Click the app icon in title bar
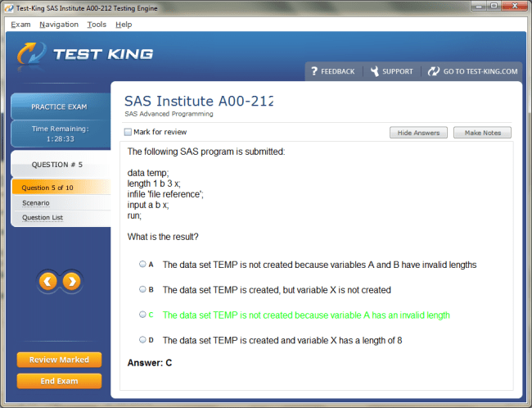This screenshot has height=408, width=532. pos(9,8)
